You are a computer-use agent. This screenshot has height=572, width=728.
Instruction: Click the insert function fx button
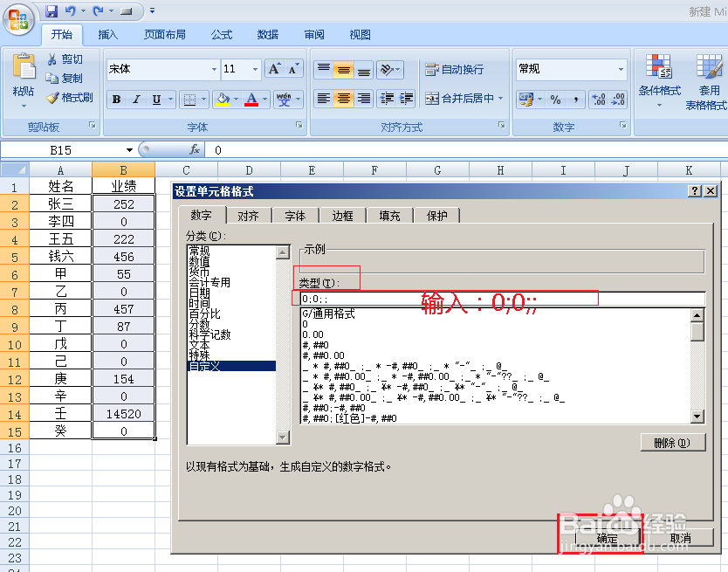(x=195, y=149)
